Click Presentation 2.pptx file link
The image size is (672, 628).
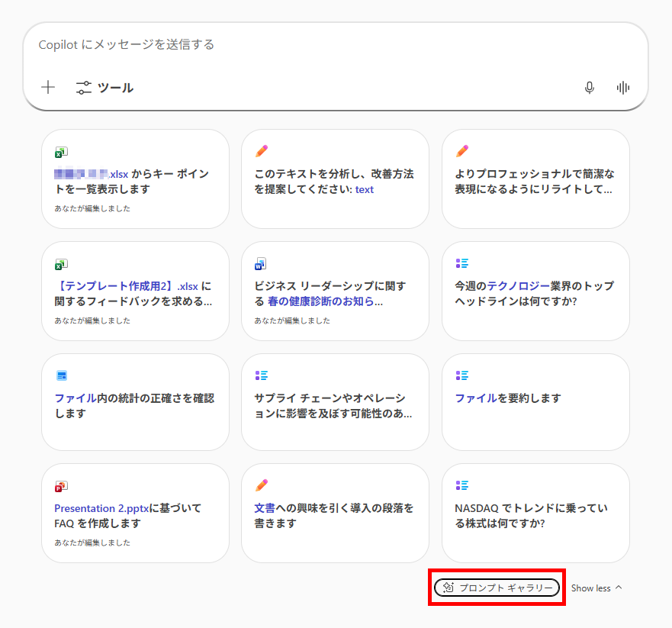101,508
